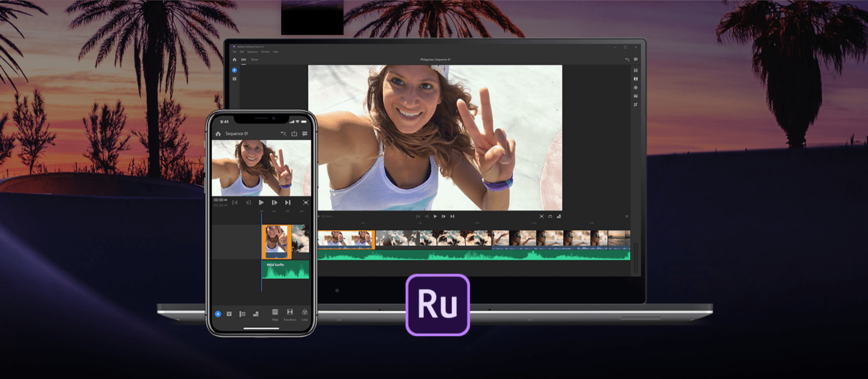868x379 pixels.
Task: Step back one frame on phone
Action: click(x=248, y=203)
